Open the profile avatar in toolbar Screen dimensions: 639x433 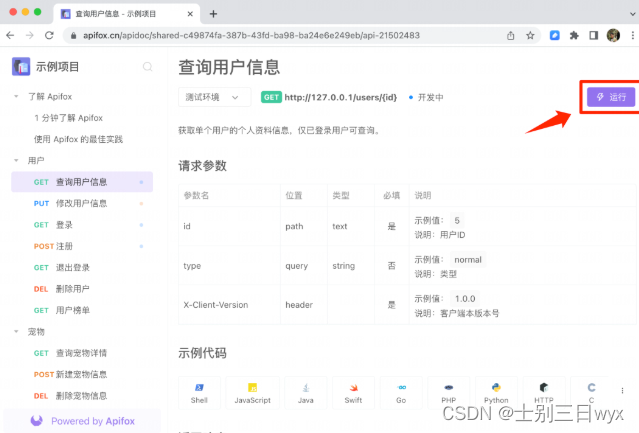613,35
